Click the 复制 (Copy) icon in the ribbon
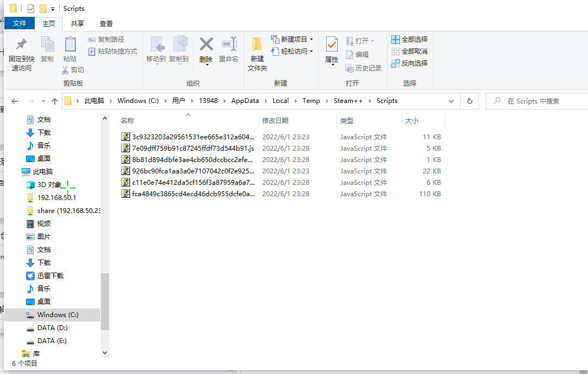Screen dimensions: 588x374 click(x=47, y=51)
